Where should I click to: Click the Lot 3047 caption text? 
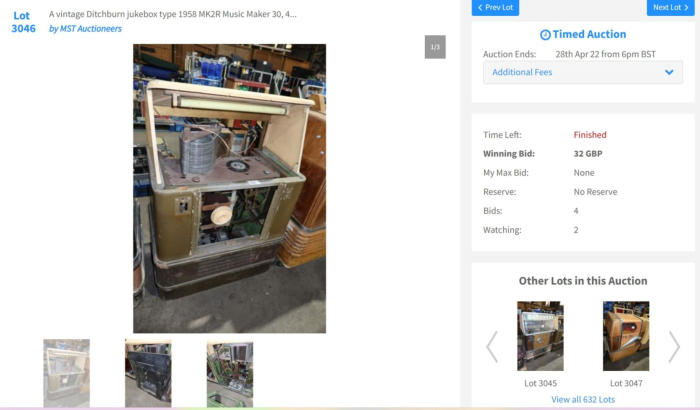coord(626,383)
